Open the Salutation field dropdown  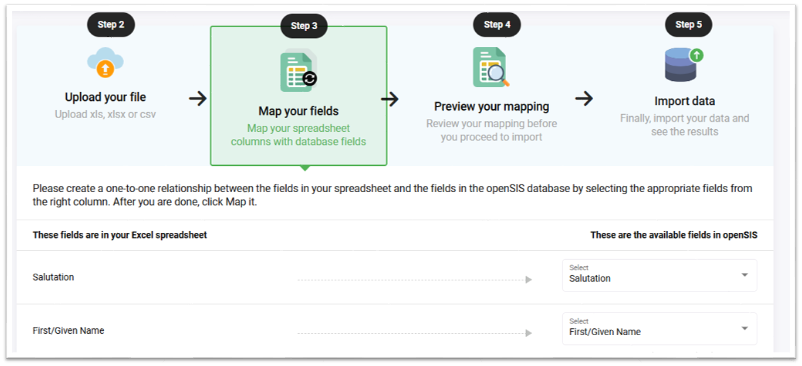[659, 275]
